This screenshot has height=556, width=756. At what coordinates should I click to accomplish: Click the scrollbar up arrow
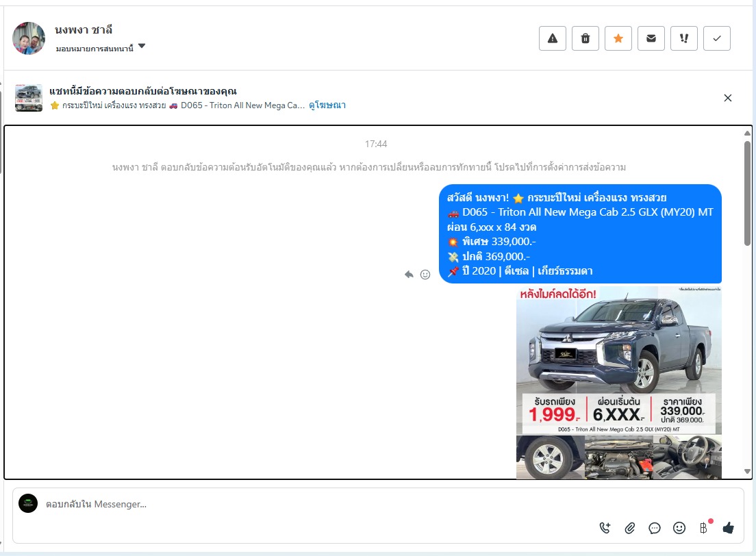pos(747,133)
